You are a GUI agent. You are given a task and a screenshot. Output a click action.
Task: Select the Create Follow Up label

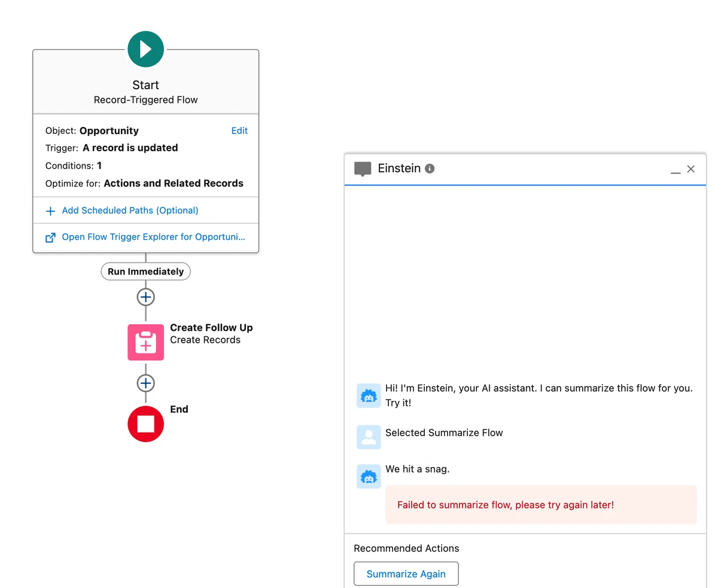click(x=211, y=327)
